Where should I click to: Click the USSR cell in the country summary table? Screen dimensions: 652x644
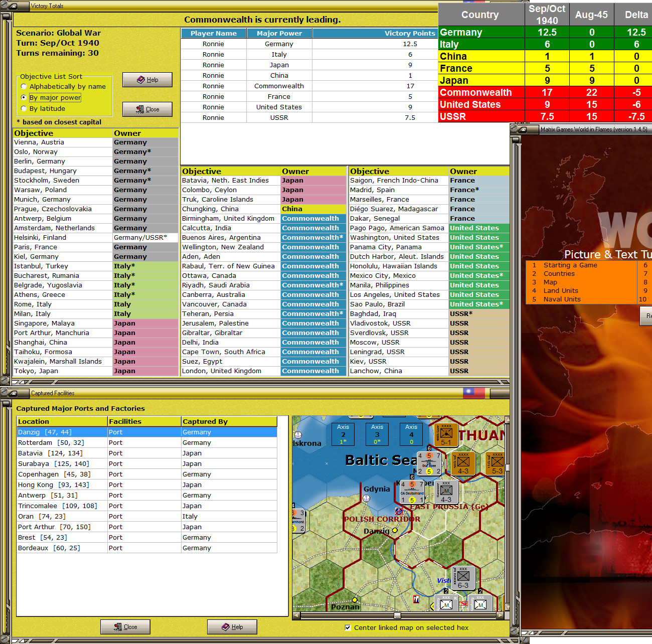(x=481, y=116)
